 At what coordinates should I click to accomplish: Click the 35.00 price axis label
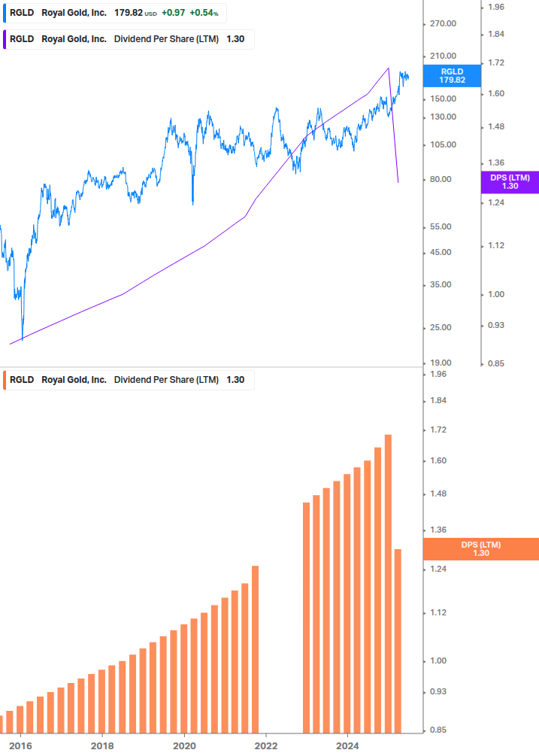tap(441, 284)
